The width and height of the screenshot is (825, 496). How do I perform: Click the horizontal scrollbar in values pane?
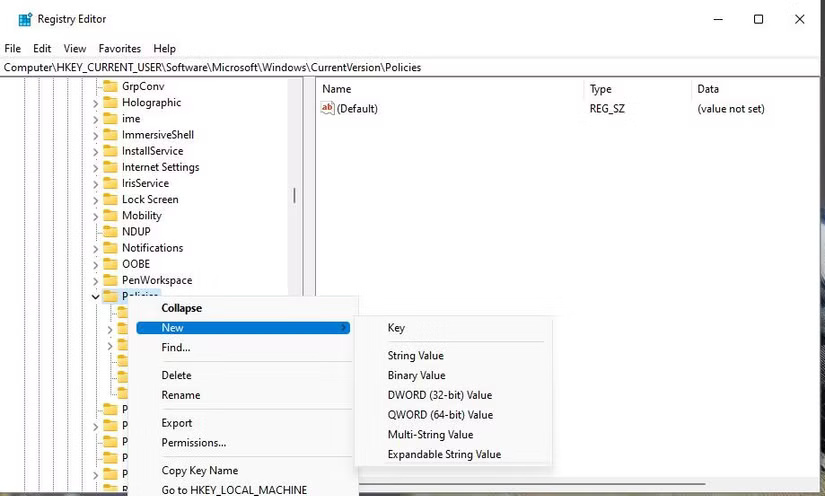coord(531,484)
